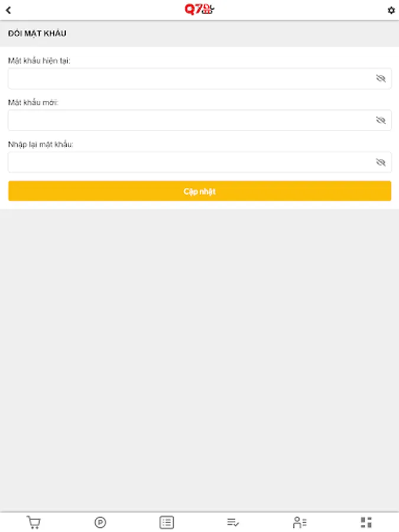
Task: Open the shopping cart tab
Action: tap(34, 522)
